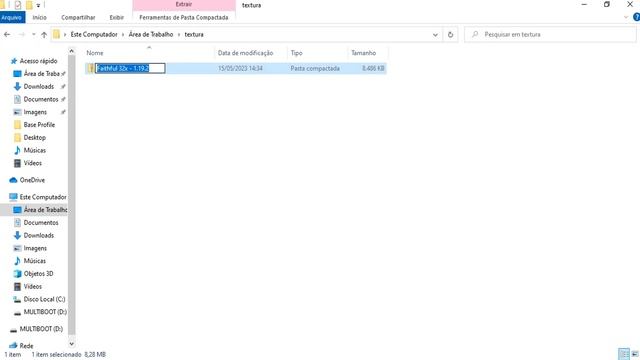Click the Faithful 32x rename text field
The height and width of the screenshot is (360, 640).
click(x=130, y=68)
